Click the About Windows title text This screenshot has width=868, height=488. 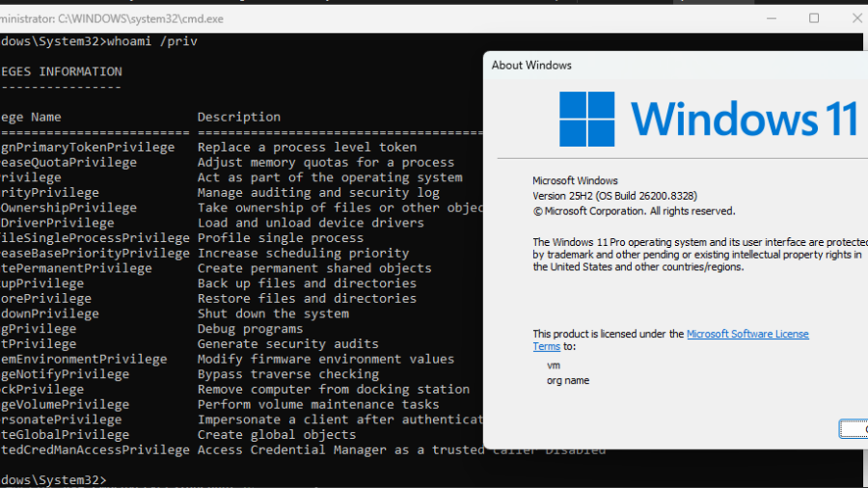click(531, 66)
